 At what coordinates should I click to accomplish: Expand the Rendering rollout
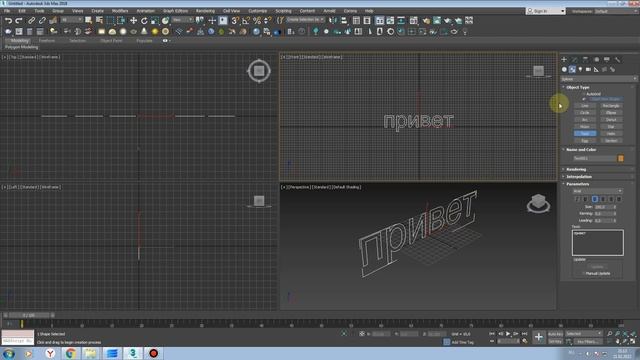click(576, 169)
